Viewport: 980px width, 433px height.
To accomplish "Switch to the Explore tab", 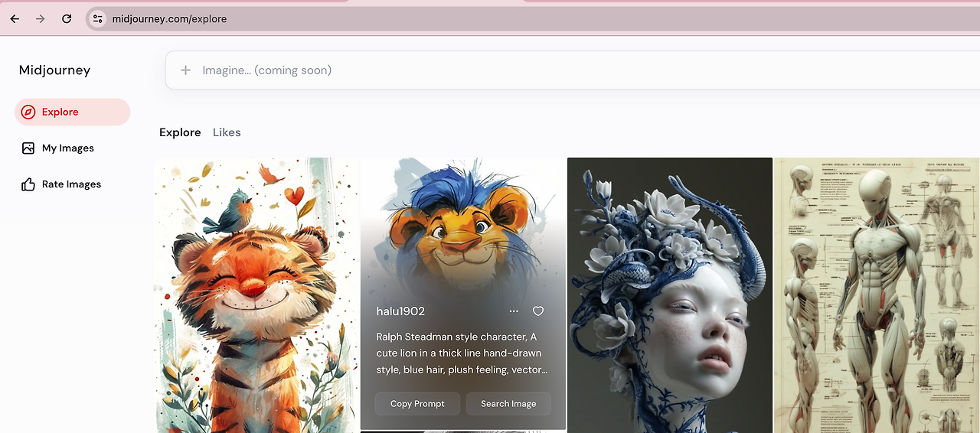I will [180, 132].
